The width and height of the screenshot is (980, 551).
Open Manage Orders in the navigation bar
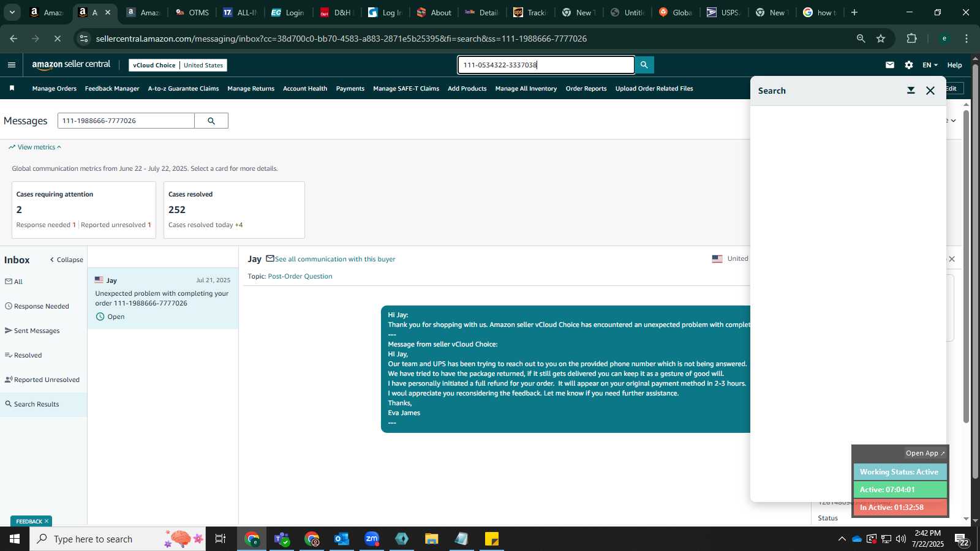tap(55, 89)
